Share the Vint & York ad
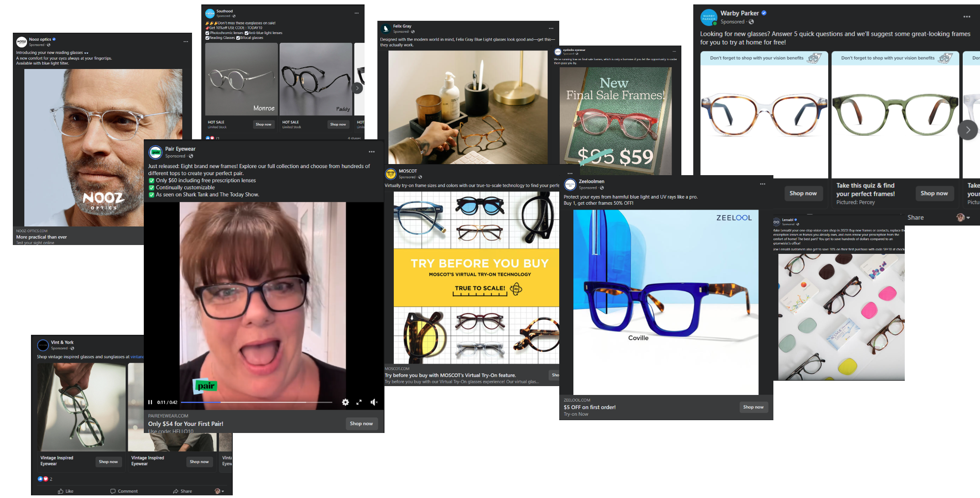The image size is (980, 498). [182, 491]
